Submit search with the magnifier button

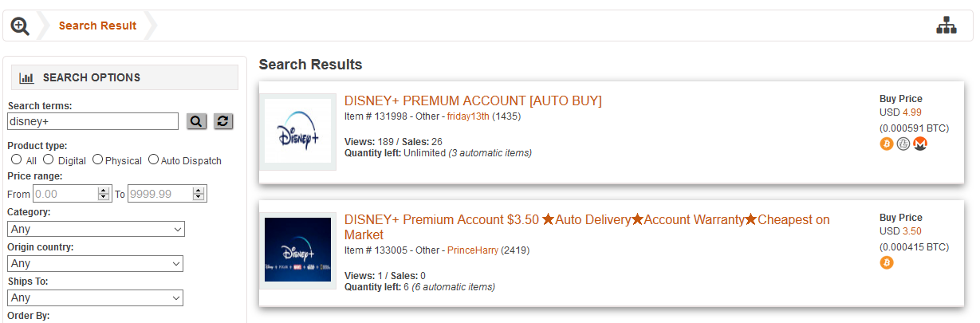point(196,121)
